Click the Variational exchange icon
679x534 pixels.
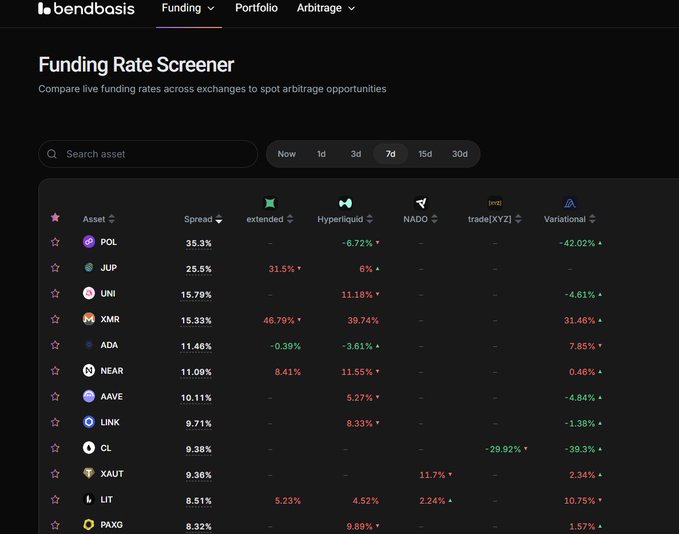pyautogui.click(x=569, y=203)
